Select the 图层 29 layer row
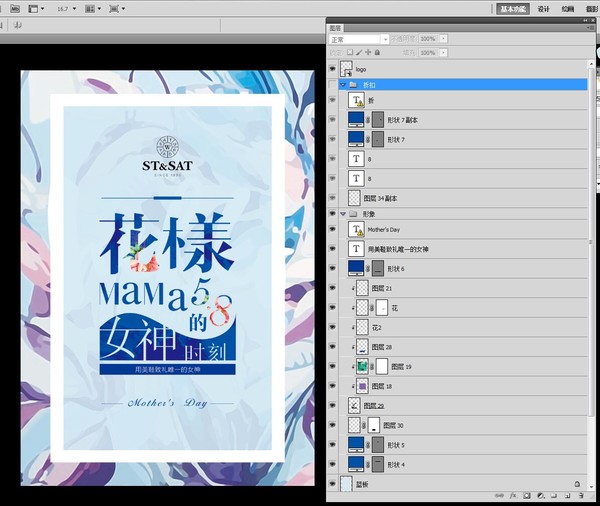The height and width of the screenshot is (506, 600). pyautogui.click(x=463, y=405)
